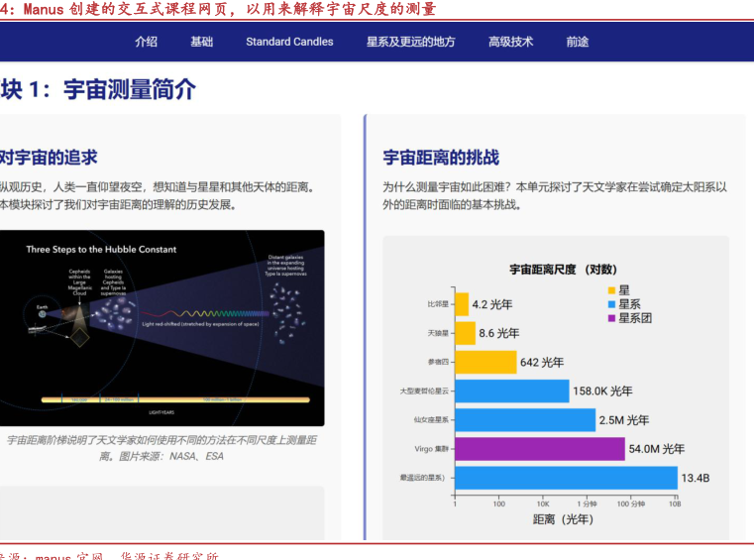
Task: Select the 大型麦哲伦星云 158.0K 光年 bar
Action: [511, 391]
